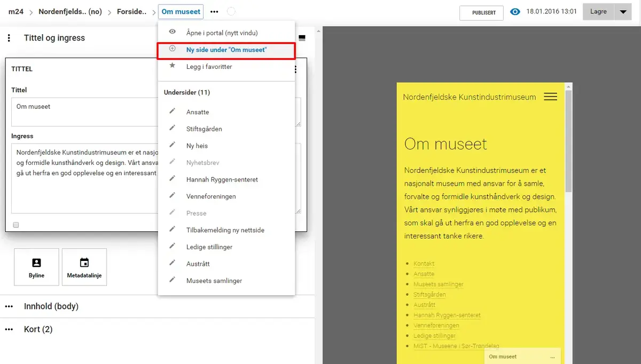This screenshot has height=364, width=641.
Task: Open the Ledige stillinger link in the preview
Action: 435,336
